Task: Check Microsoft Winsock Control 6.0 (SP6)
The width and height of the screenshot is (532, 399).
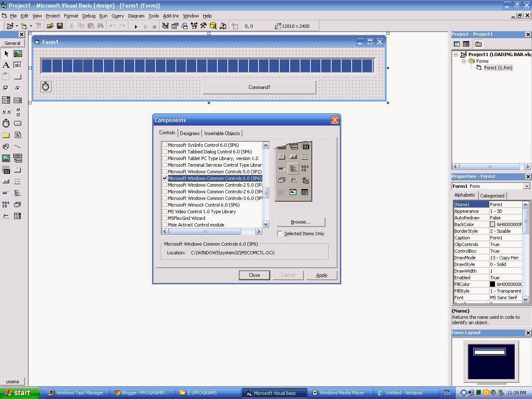Action: pos(165,205)
